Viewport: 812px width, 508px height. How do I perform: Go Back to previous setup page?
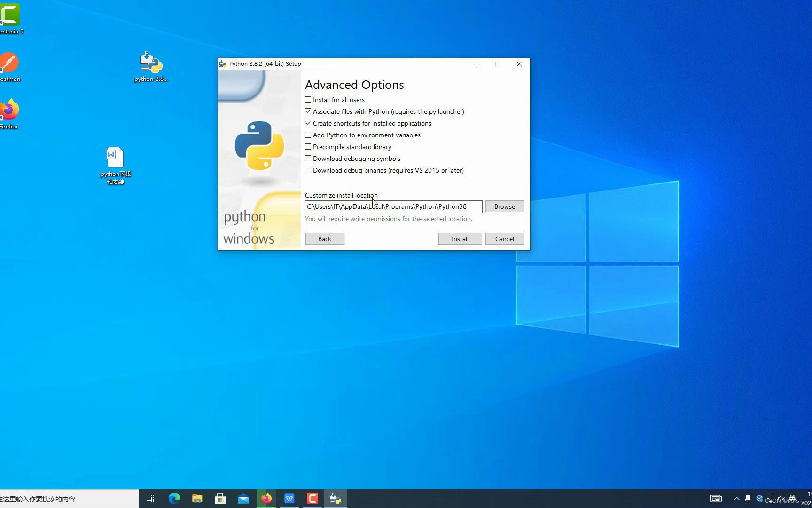tap(325, 239)
